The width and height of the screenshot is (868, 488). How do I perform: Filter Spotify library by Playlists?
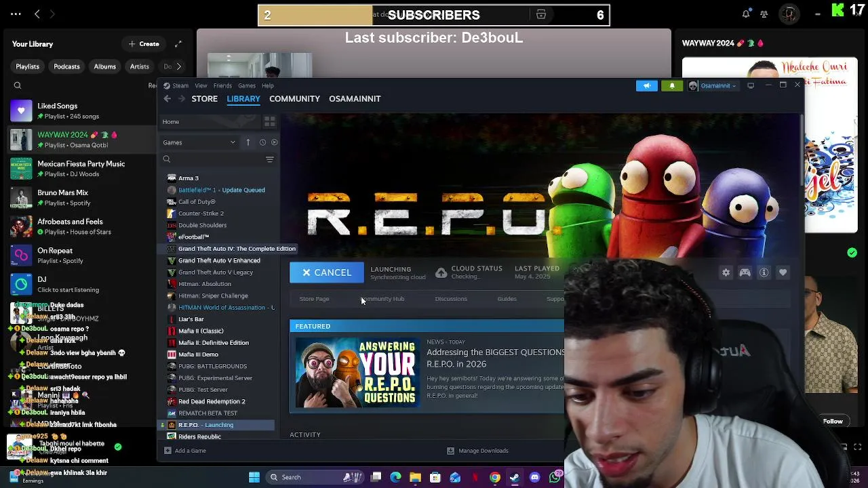pos(28,66)
